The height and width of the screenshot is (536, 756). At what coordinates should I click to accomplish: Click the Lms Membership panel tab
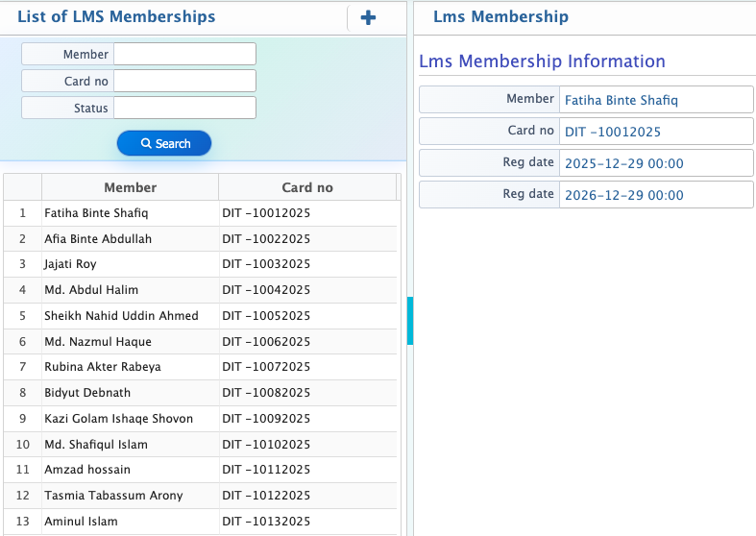click(x=500, y=16)
